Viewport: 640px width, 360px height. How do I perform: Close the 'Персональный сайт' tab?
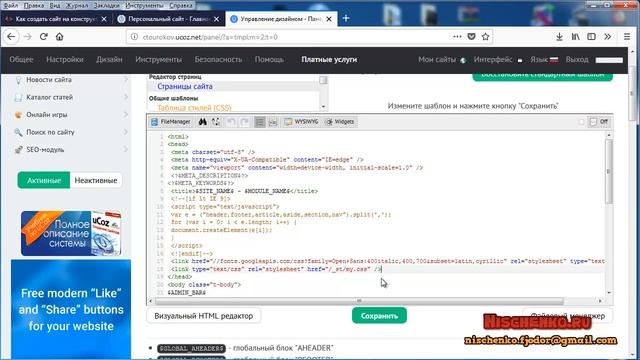click(216, 19)
